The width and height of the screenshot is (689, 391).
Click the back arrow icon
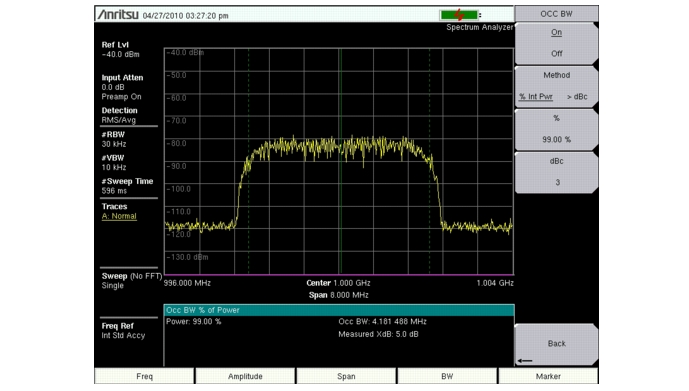click(x=525, y=361)
